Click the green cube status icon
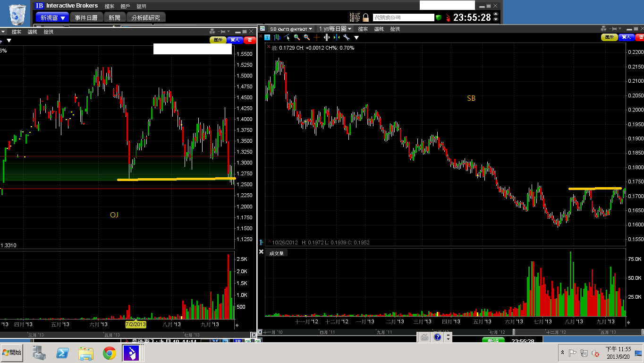The height and width of the screenshot is (363, 644). pyautogui.click(x=439, y=17)
